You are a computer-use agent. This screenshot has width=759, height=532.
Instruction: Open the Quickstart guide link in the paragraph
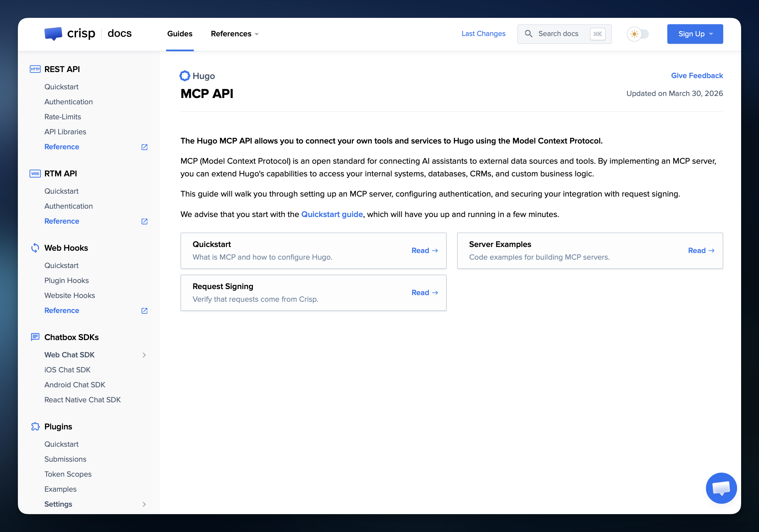(332, 214)
